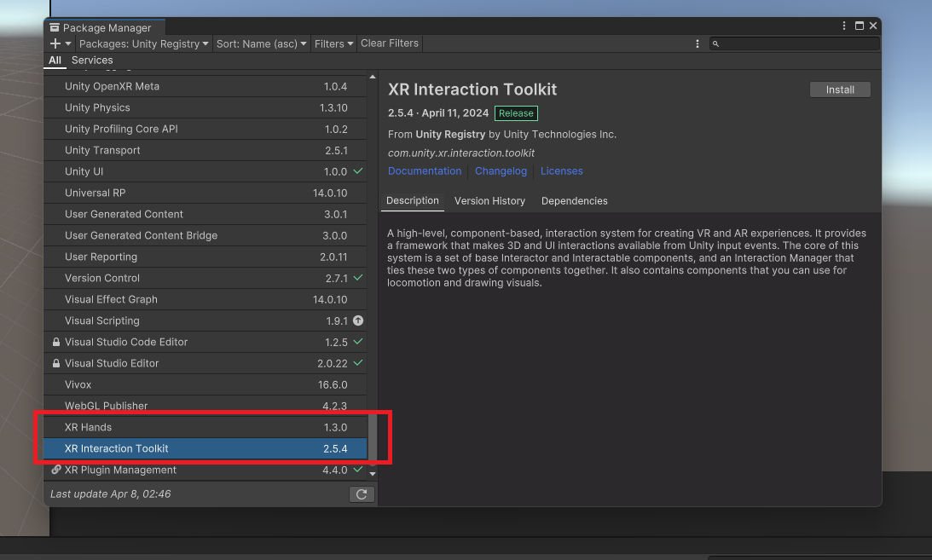The width and height of the screenshot is (932, 560).
Task: Close the Package Manager window
Action: coord(873,26)
